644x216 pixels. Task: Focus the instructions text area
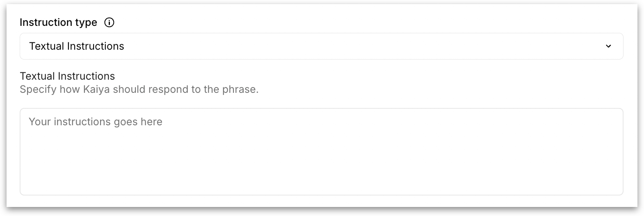(x=321, y=152)
